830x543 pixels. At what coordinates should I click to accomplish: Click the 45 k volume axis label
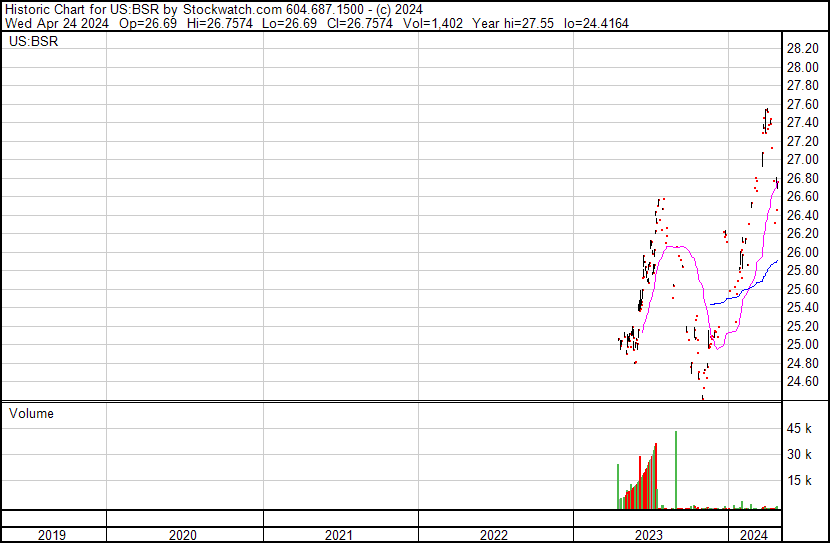799,428
